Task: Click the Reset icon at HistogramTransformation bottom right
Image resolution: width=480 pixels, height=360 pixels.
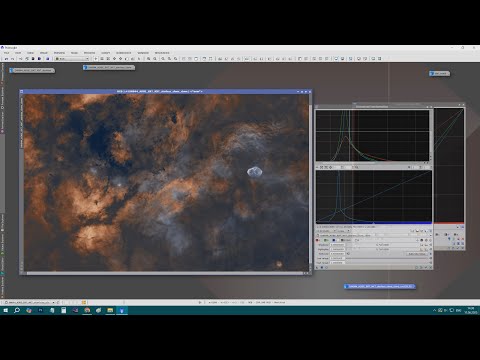Action: tap(431, 267)
